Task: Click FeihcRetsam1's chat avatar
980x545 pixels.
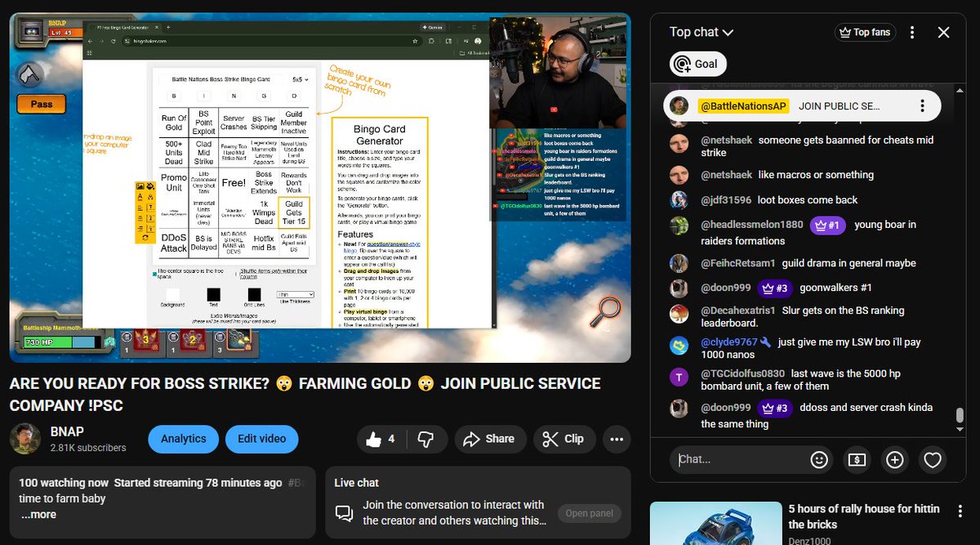Action: [x=679, y=263]
